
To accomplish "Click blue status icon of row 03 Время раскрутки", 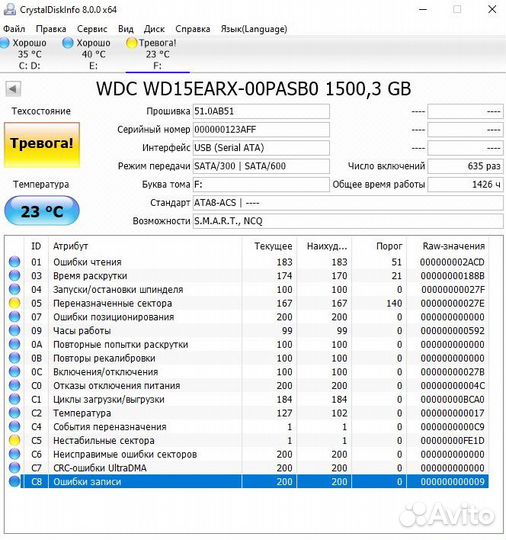I will click(14, 276).
